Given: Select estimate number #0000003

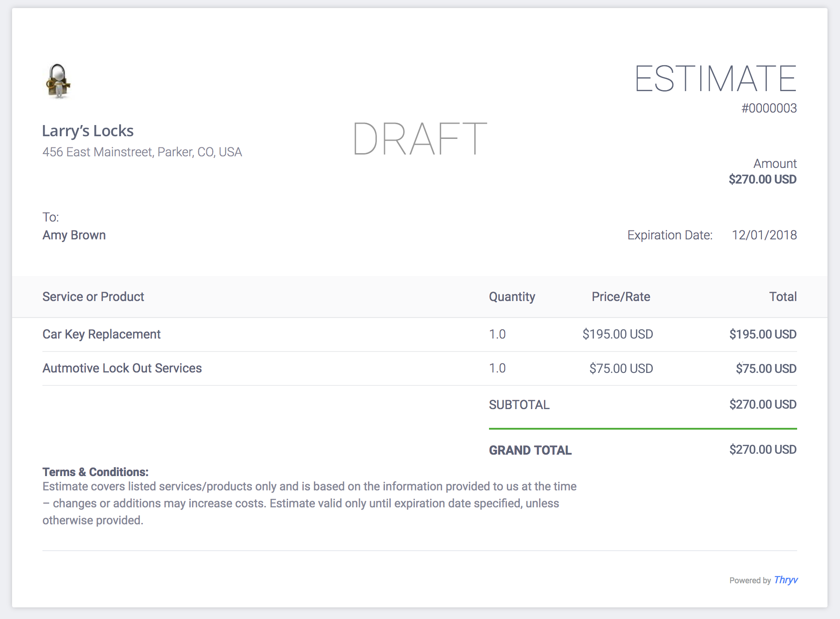Looking at the screenshot, I should 769,109.
